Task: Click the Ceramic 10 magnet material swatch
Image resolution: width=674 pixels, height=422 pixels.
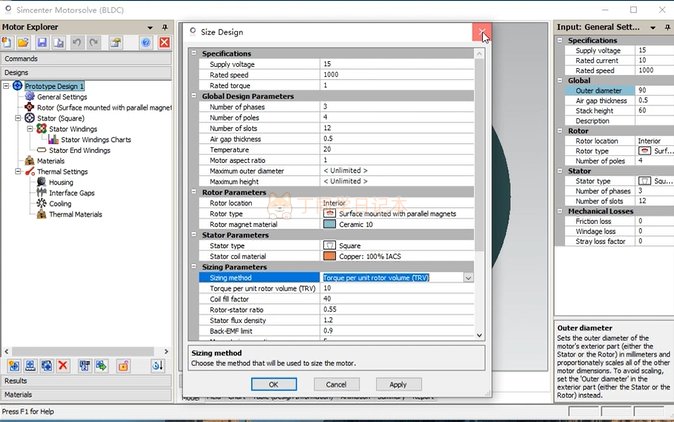Action: [329, 224]
